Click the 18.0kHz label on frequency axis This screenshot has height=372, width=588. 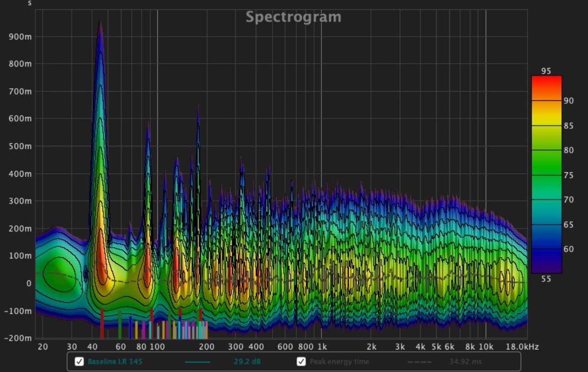click(x=523, y=347)
